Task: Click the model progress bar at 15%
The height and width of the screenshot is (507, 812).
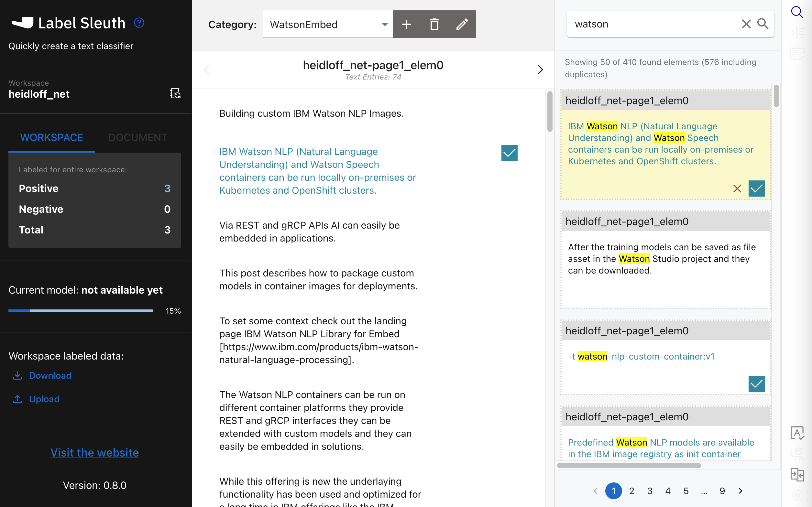Action: (x=81, y=310)
